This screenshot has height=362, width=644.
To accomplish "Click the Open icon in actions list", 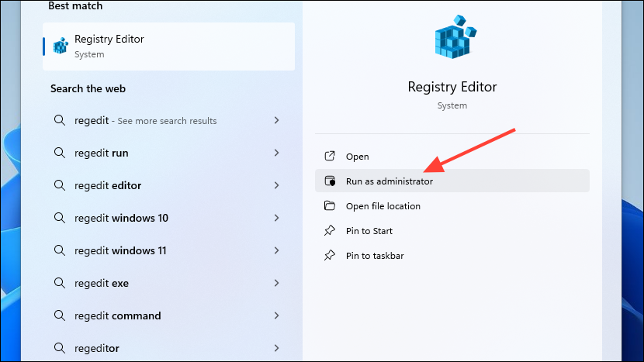I will point(330,156).
